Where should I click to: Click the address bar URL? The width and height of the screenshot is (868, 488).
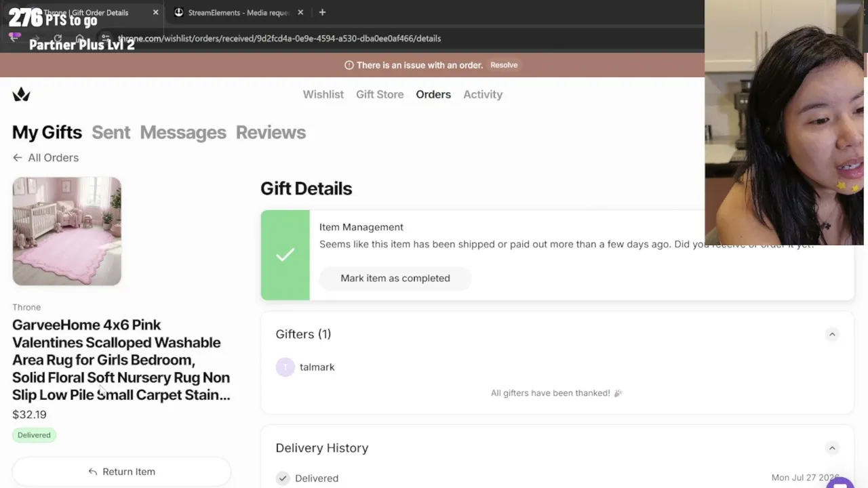pyautogui.click(x=279, y=39)
